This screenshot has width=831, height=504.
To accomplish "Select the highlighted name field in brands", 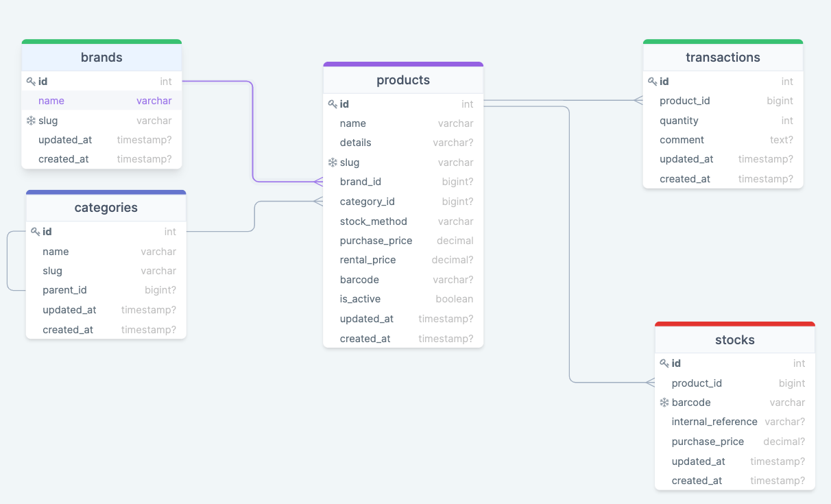I will 101,101.
